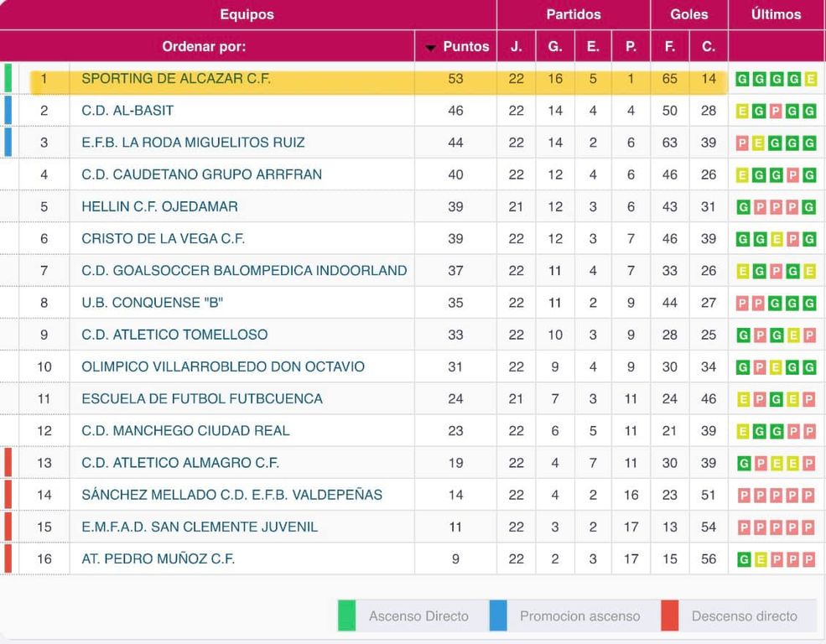Select E.F.B. LA RODA MIGUELITOS RUIZ
The width and height of the screenshot is (826, 644).
tap(193, 143)
